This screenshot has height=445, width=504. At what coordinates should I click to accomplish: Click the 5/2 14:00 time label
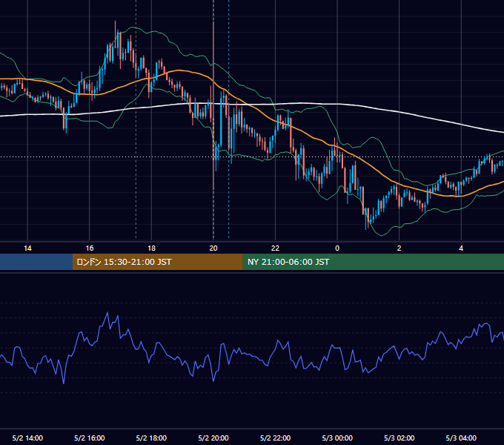click(x=27, y=438)
